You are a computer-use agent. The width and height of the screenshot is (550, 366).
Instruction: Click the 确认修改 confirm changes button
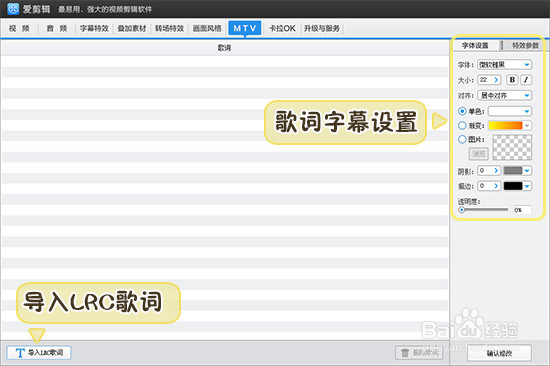pyautogui.click(x=499, y=353)
